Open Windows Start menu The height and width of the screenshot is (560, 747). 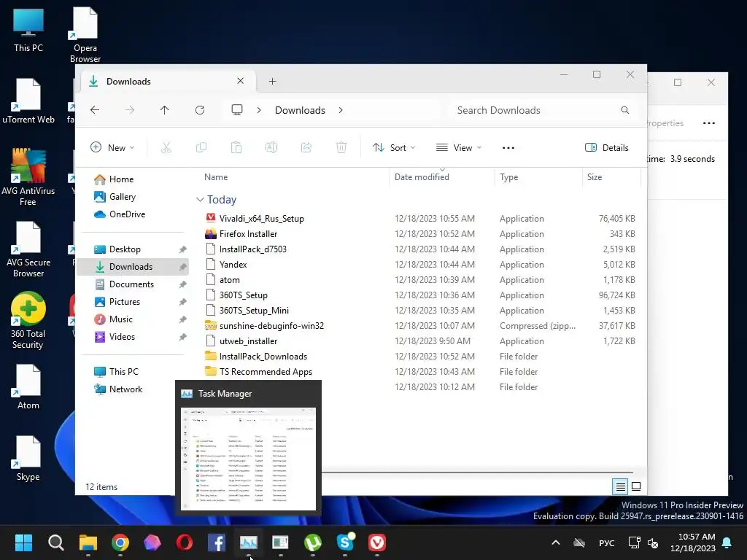pyautogui.click(x=23, y=542)
